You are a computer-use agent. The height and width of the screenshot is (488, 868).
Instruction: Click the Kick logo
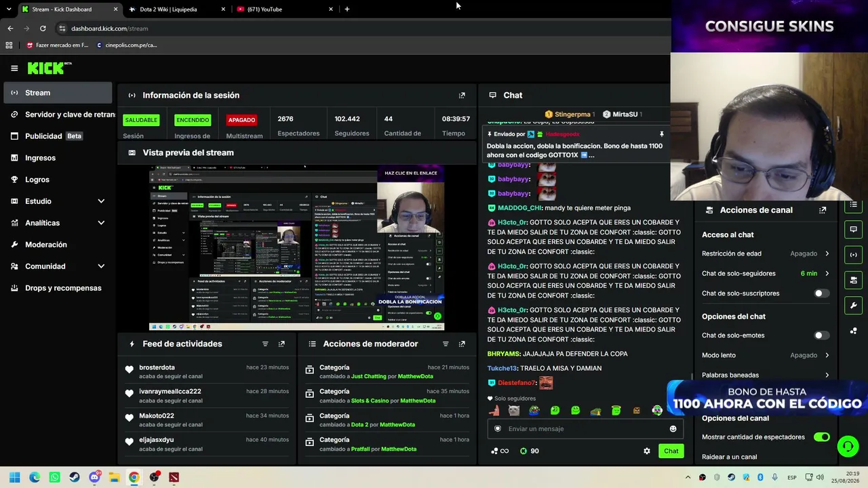coord(49,68)
